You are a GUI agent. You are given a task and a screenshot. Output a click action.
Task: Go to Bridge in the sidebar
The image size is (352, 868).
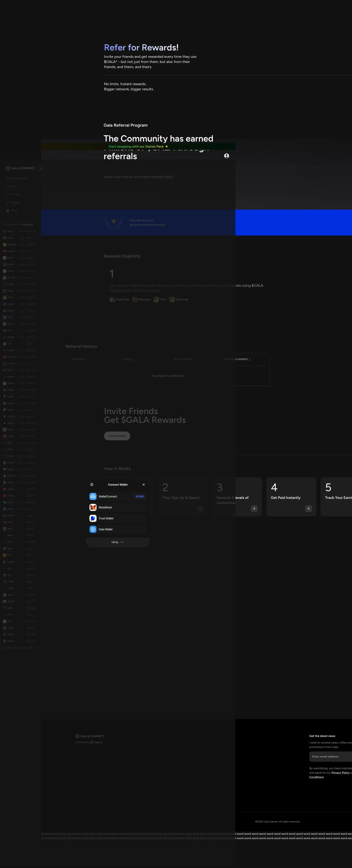(x=14, y=202)
